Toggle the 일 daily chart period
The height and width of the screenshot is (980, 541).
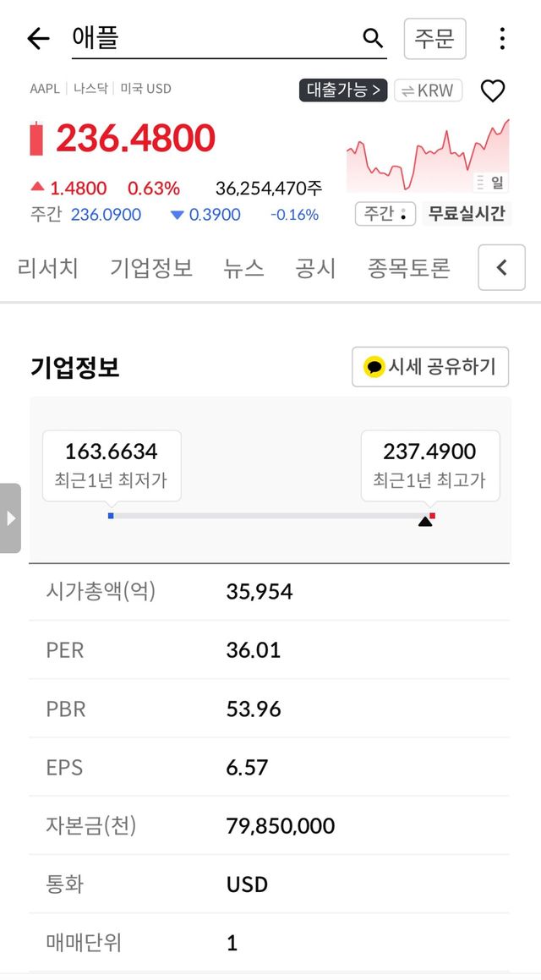[490, 182]
